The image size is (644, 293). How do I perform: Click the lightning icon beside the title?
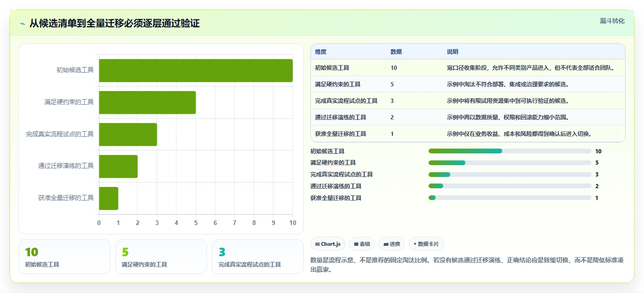pyautogui.click(x=23, y=24)
